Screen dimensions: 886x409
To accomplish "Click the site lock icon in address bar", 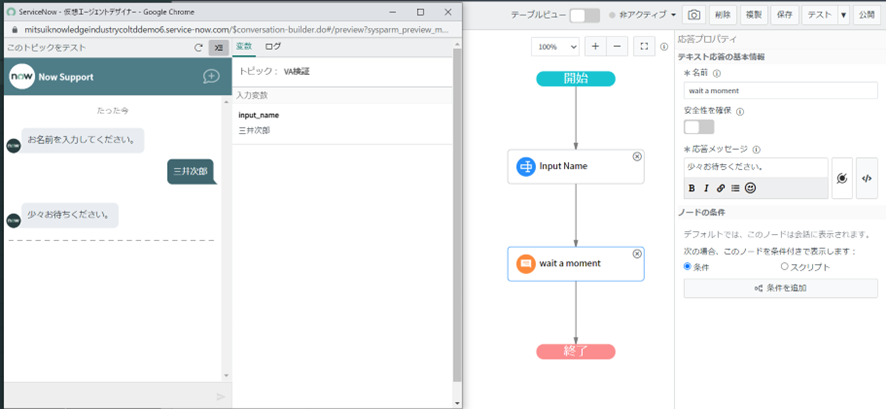I will (x=14, y=29).
